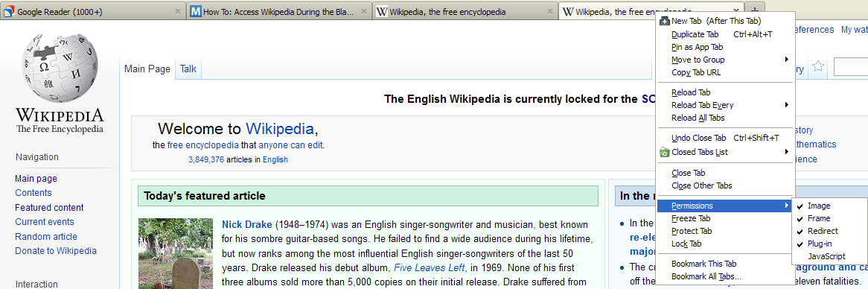The width and height of the screenshot is (868, 289).
Task: Click the anyone can edit link
Action: point(290,145)
